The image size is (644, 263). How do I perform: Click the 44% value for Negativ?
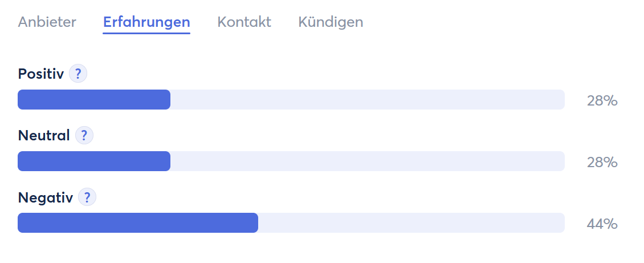tap(602, 224)
